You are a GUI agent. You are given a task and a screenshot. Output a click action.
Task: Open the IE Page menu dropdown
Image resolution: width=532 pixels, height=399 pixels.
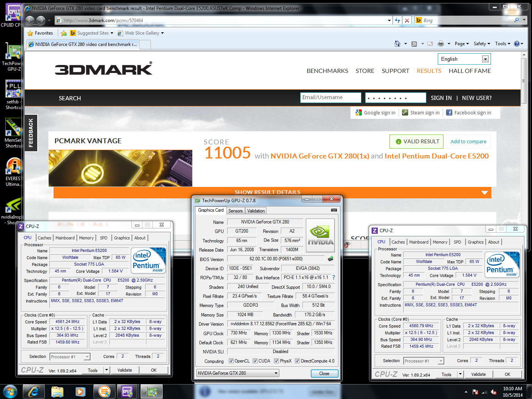coord(462,44)
